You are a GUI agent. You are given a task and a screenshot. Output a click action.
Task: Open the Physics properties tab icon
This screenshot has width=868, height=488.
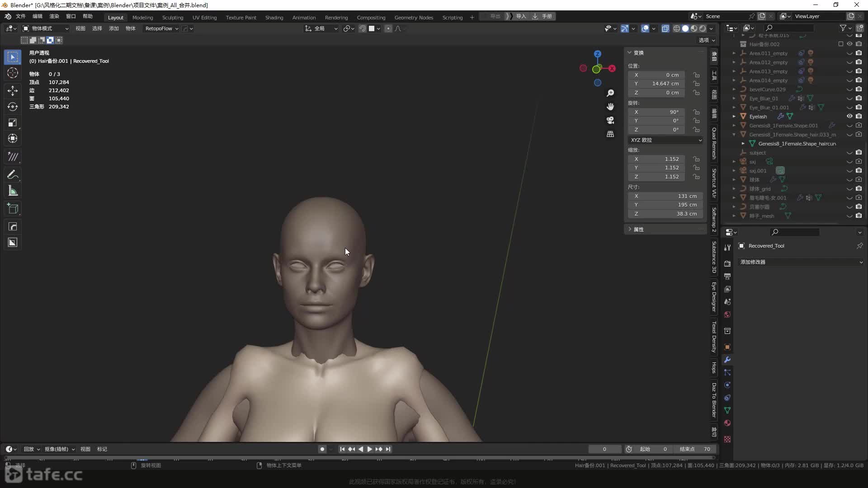coord(727,385)
